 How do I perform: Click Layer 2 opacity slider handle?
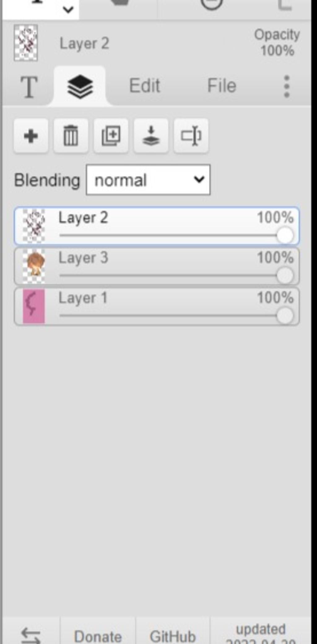click(285, 235)
